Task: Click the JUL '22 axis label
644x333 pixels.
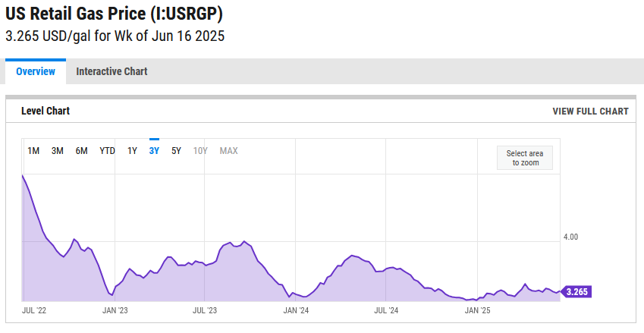Action: (x=34, y=310)
